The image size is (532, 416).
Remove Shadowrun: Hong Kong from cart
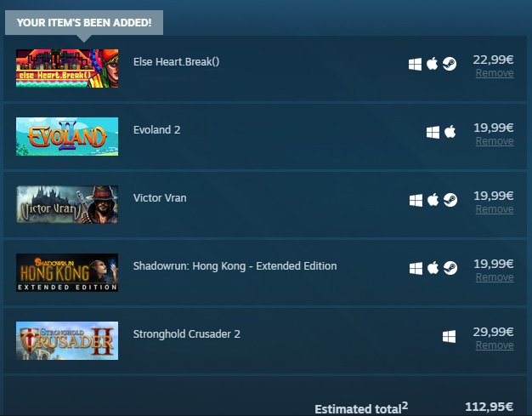[x=495, y=277]
